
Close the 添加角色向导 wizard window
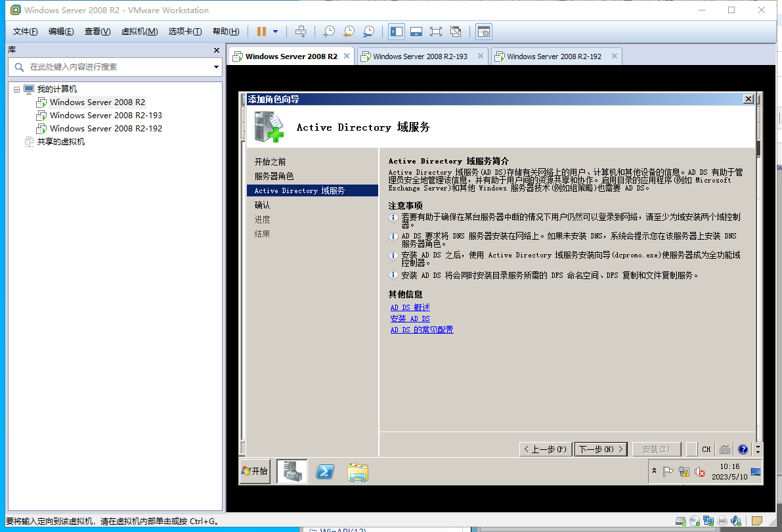748,99
